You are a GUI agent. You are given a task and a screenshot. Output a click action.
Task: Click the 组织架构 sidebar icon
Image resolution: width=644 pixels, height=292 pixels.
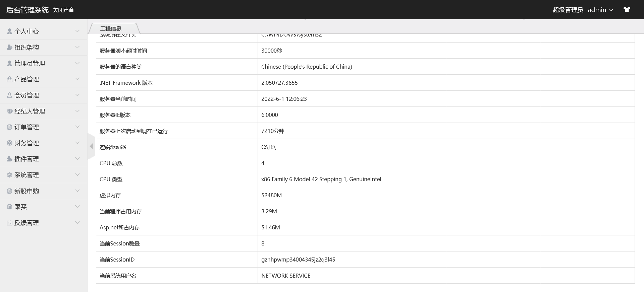click(x=9, y=47)
